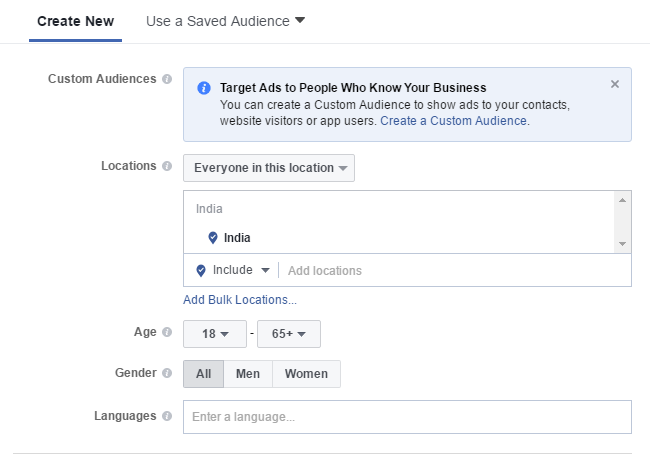Switch to the Create New tab
The image size is (650, 454).
point(75,21)
